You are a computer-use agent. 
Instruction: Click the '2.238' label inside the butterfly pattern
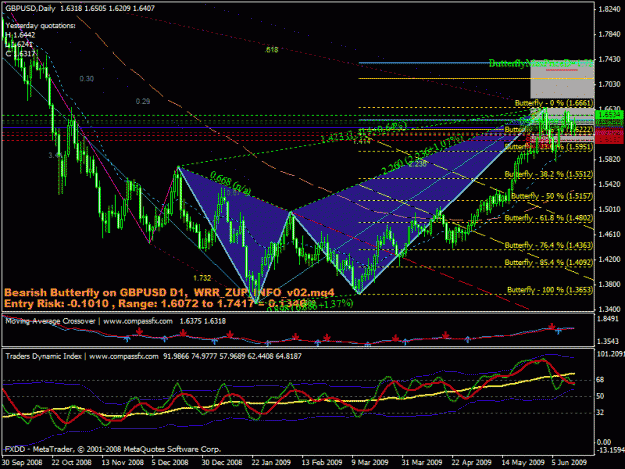click(x=417, y=163)
